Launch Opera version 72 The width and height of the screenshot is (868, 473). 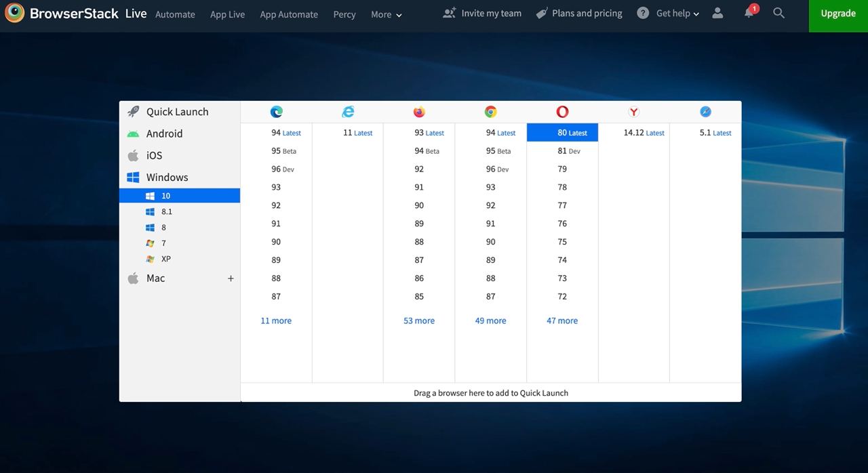click(x=562, y=296)
